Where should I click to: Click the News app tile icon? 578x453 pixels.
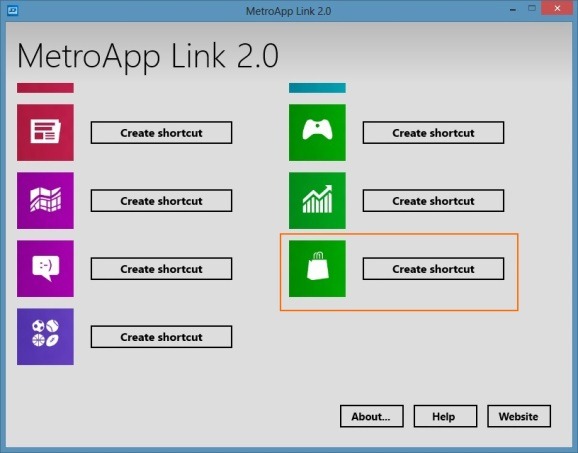click(45, 132)
